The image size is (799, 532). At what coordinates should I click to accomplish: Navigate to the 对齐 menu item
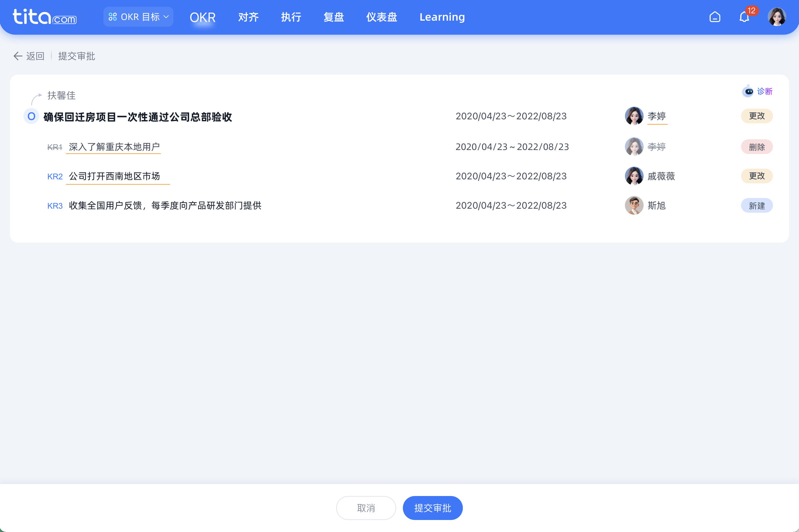[248, 17]
